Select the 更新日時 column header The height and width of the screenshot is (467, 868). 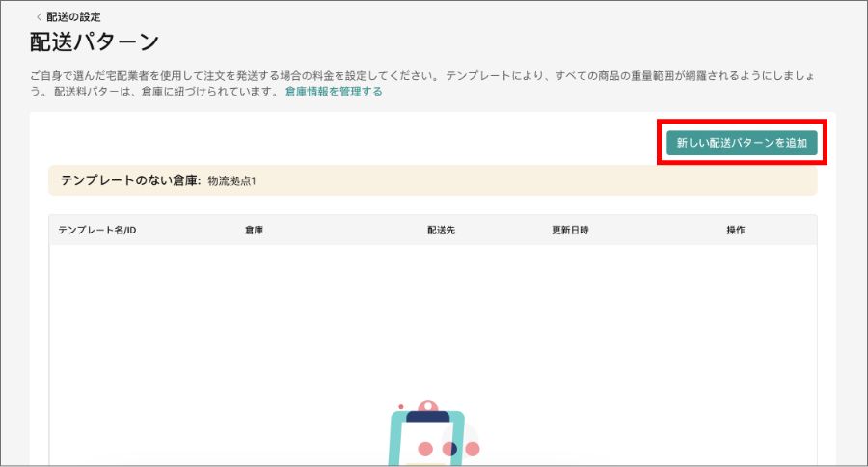point(570,230)
